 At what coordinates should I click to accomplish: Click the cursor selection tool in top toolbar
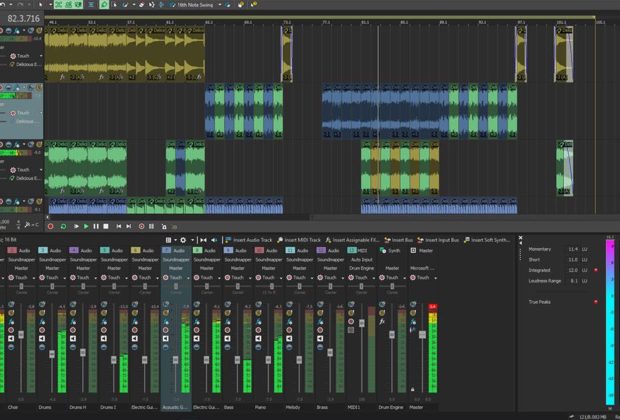click(x=40, y=4)
